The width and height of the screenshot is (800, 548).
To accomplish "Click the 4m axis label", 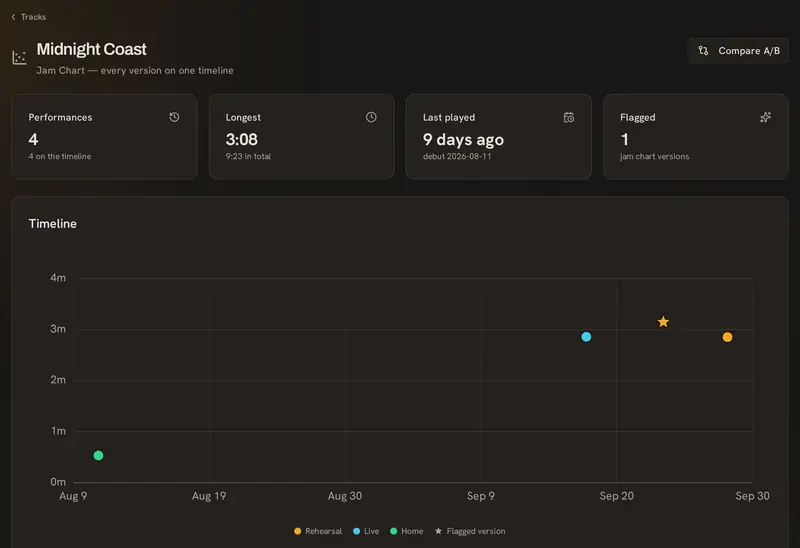I will pyautogui.click(x=58, y=278).
